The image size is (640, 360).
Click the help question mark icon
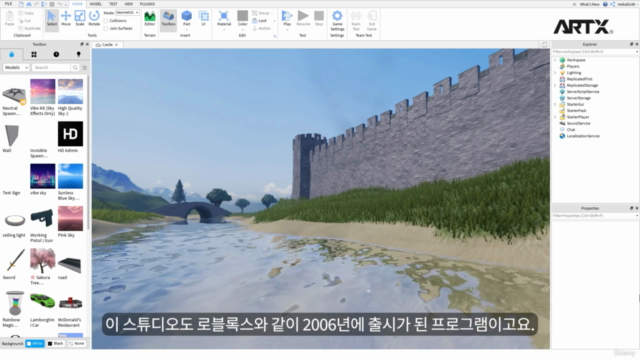point(605,4)
